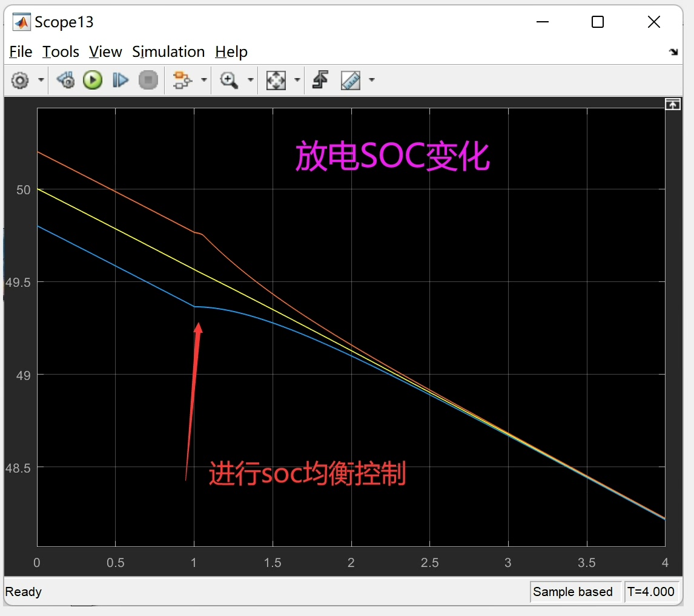Expand the signal selector dropdown arrow
The height and width of the screenshot is (616, 694).
pyautogui.click(x=204, y=80)
